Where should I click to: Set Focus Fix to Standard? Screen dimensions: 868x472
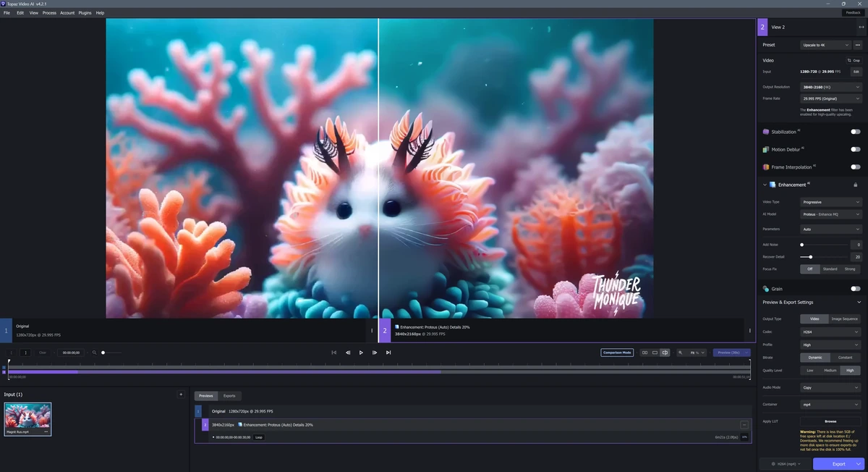[x=830, y=269]
